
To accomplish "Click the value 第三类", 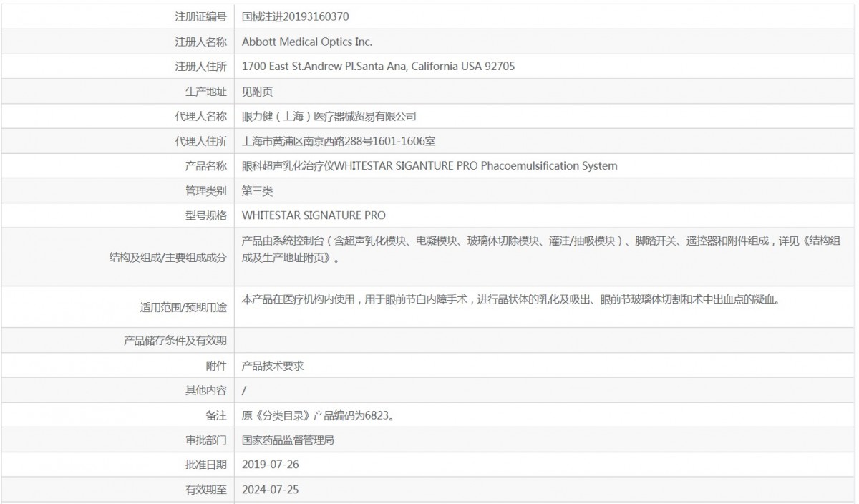I will (x=258, y=191).
